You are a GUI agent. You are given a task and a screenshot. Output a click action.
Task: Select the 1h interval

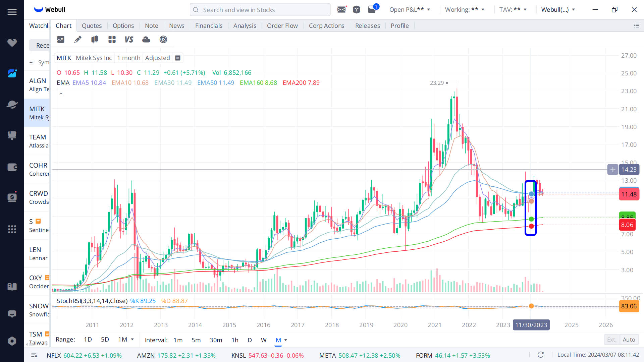pyautogui.click(x=235, y=340)
